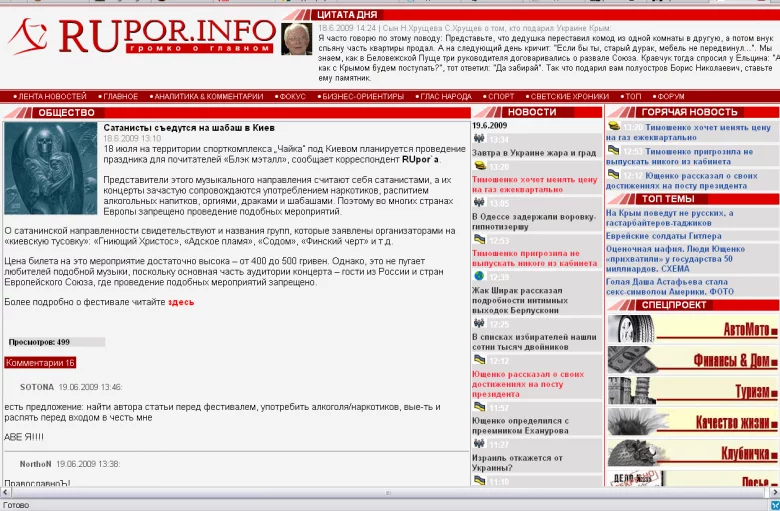
Task: View the quote author portrait photo
Action: click(x=296, y=39)
